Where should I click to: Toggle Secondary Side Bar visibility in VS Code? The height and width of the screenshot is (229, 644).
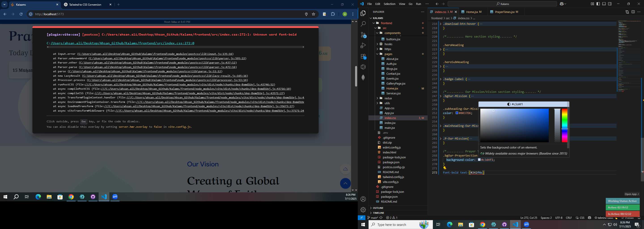point(610,4)
